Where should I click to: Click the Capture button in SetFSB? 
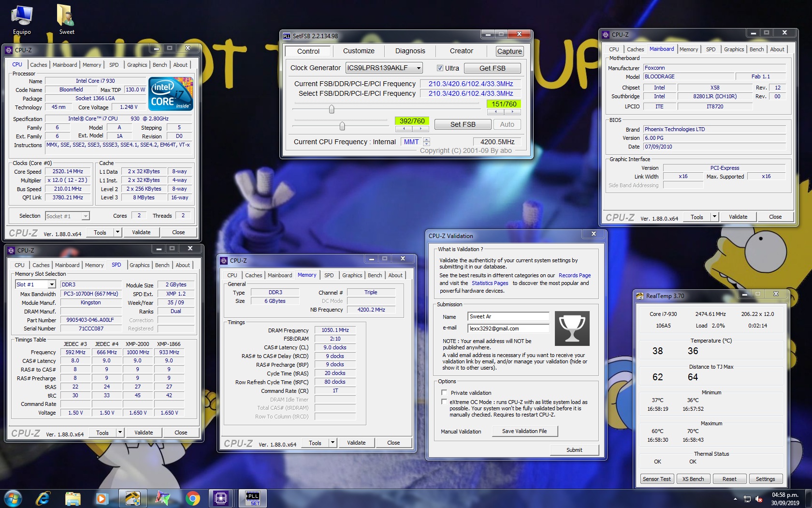pos(509,51)
